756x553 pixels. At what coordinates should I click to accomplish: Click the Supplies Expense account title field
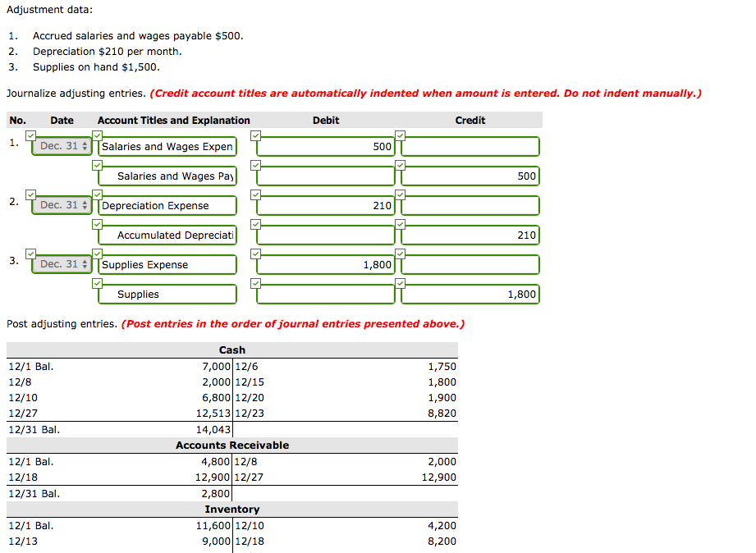(x=167, y=265)
